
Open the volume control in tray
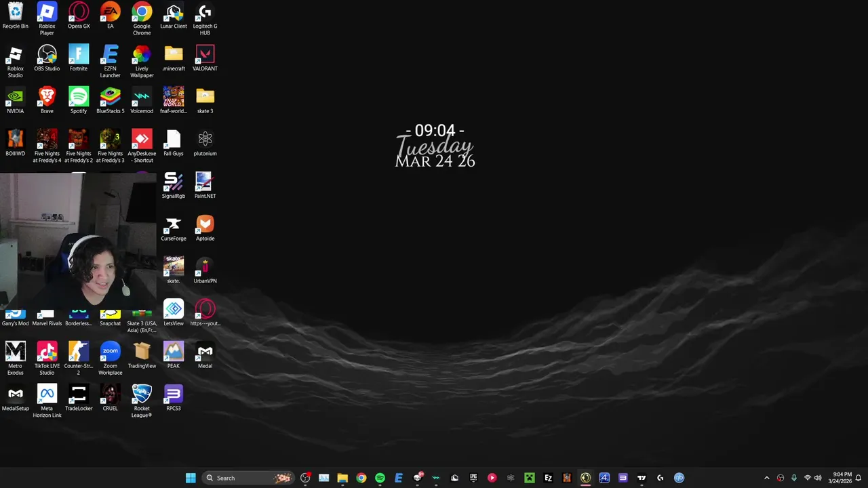[818, 478]
